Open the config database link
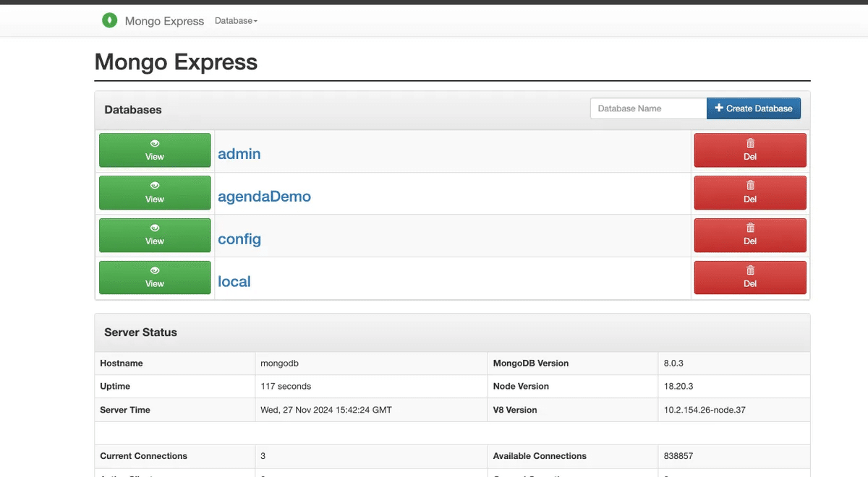The width and height of the screenshot is (868, 477). click(x=239, y=239)
